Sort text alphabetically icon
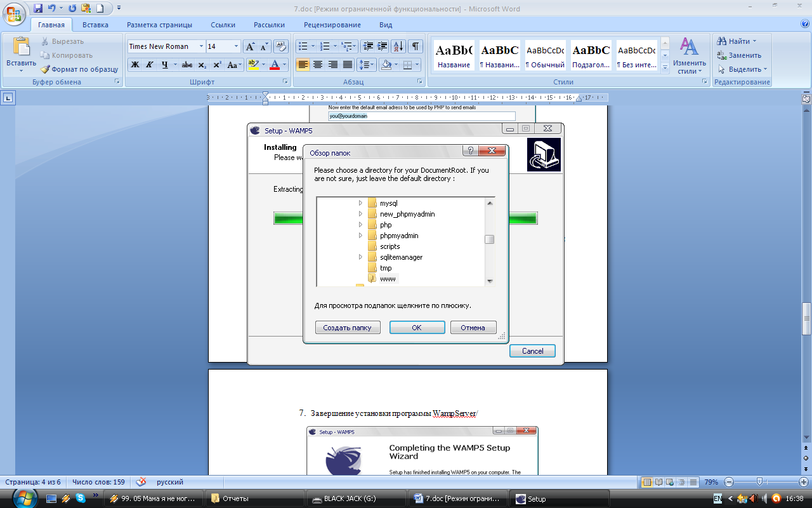This screenshot has height=508, width=812. (399, 46)
